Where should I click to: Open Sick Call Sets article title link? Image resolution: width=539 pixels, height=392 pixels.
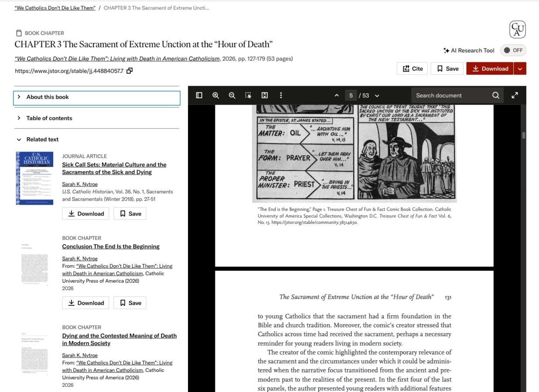(x=114, y=168)
